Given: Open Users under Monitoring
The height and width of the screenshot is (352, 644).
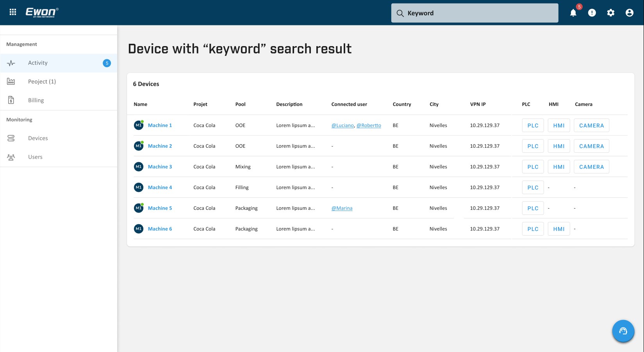Looking at the screenshot, I should [59, 157].
